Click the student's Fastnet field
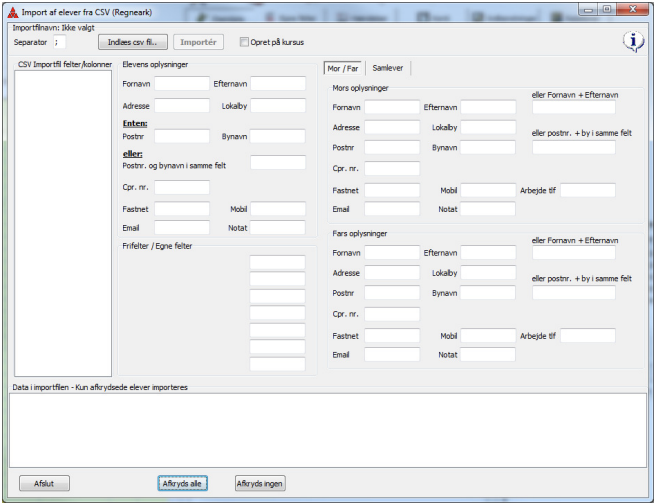Screen dimensions: 658x504 (182, 209)
